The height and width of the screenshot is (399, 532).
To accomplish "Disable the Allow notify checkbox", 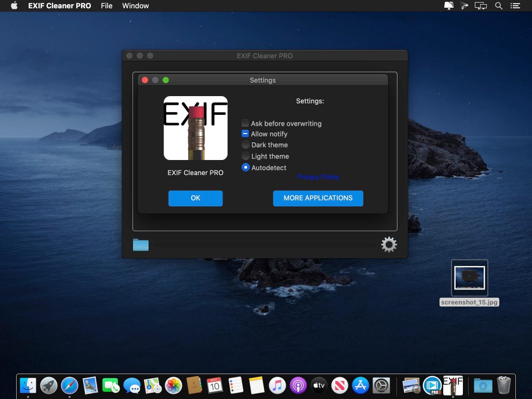I will point(245,134).
